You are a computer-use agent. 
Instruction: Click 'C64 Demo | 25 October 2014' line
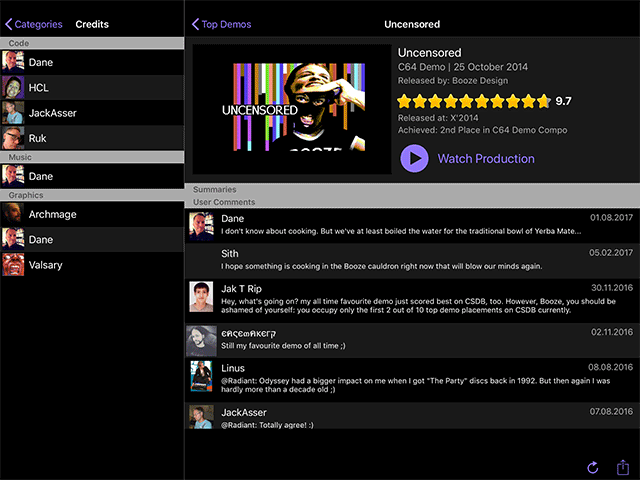(x=462, y=67)
